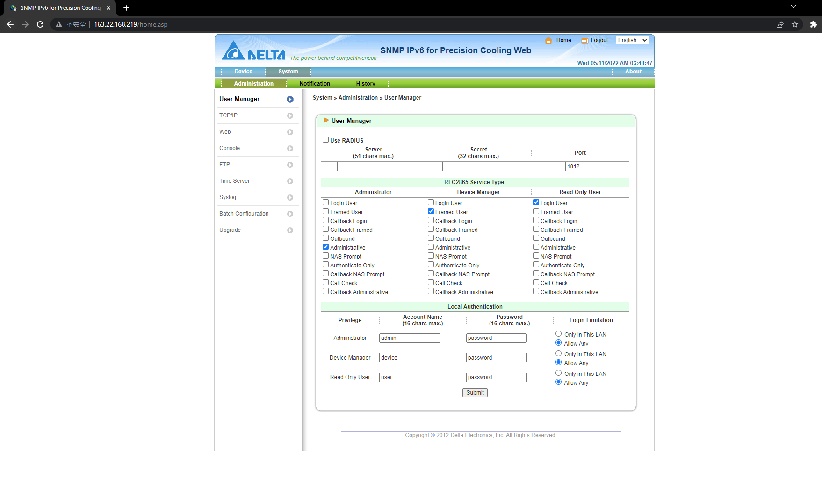Check Device Manager Callback Login checkbox
Viewport: 822px width, 504px height.
[431, 220]
